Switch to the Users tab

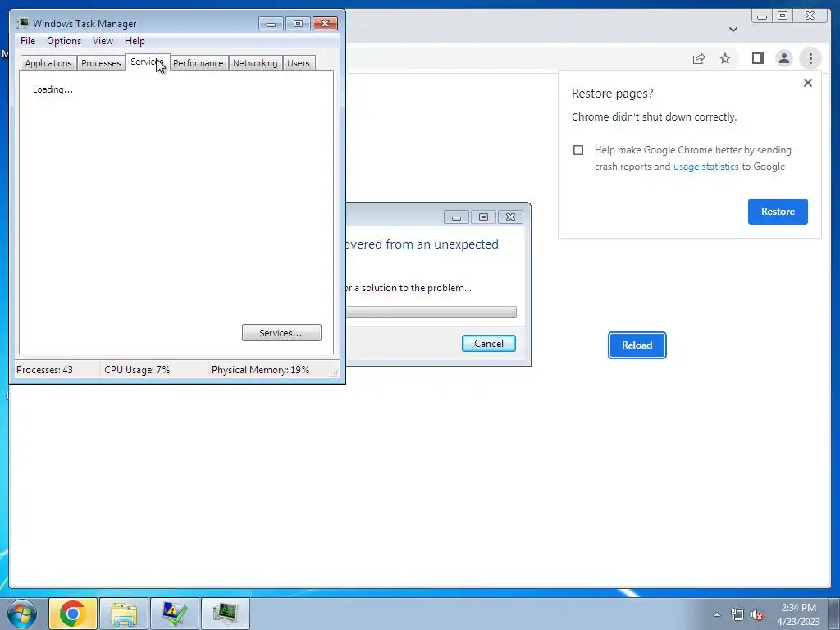[299, 63]
